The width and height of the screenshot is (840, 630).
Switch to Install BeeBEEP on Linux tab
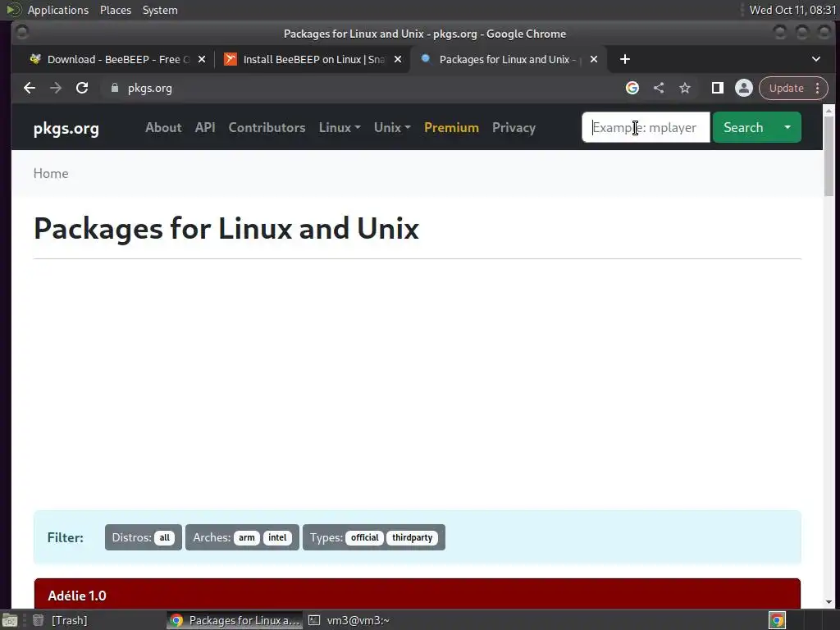coord(313,59)
